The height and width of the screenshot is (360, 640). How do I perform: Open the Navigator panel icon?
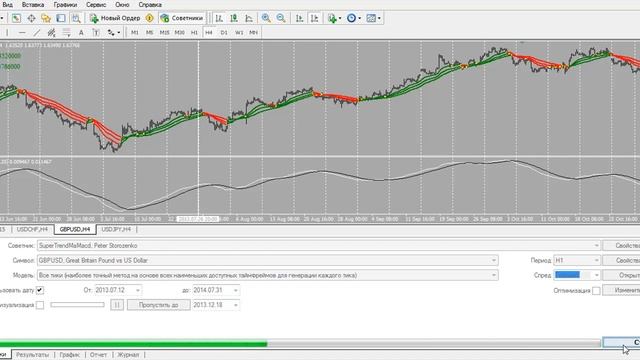[46, 18]
